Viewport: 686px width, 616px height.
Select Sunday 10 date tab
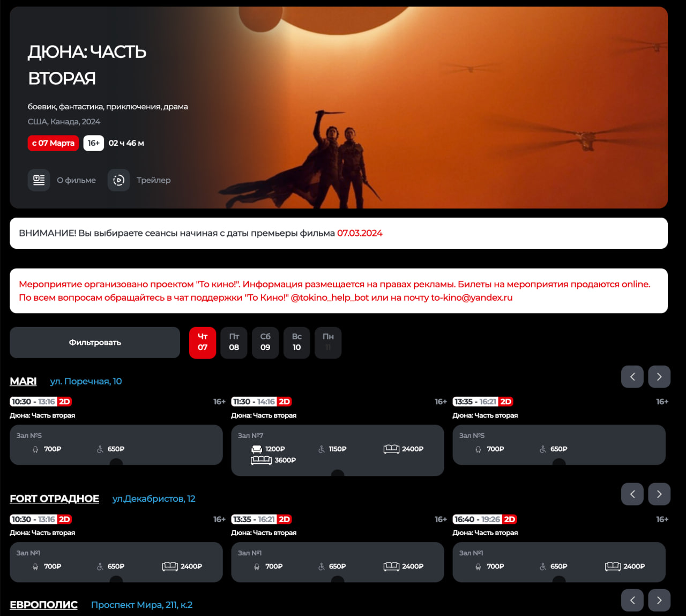click(297, 343)
